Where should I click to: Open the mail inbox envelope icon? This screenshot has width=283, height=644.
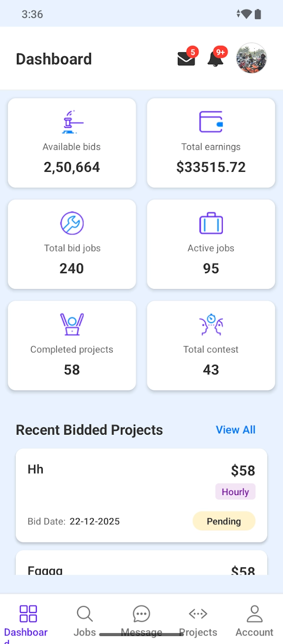(x=186, y=59)
